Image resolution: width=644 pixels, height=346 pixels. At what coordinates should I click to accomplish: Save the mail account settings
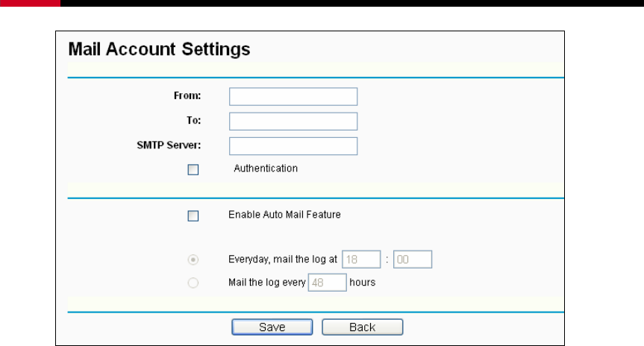coord(272,327)
